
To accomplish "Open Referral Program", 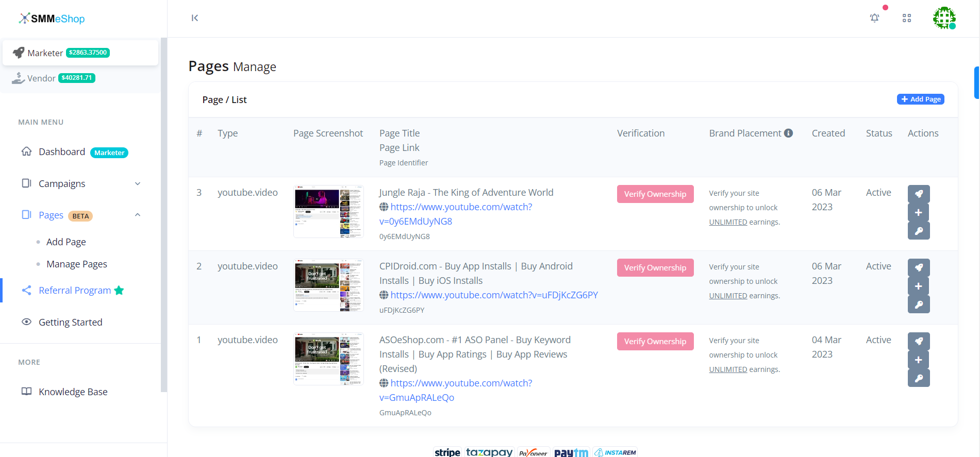I will coord(75,290).
